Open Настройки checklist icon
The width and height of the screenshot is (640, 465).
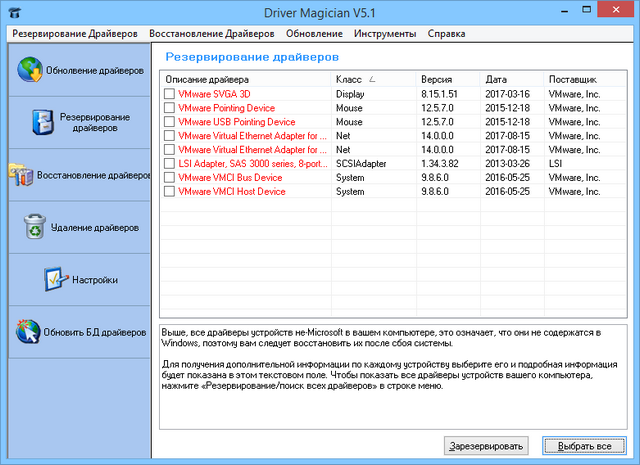pos(54,280)
